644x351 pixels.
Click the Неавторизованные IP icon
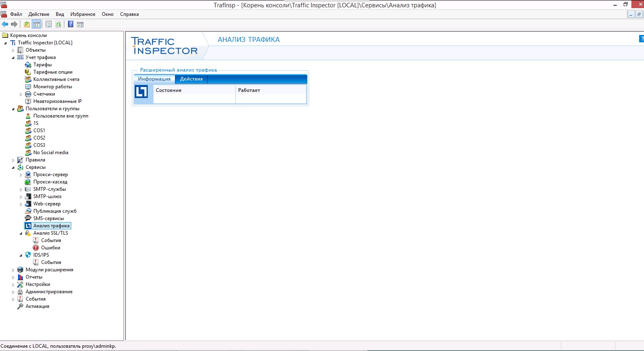[x=28, y=101]
